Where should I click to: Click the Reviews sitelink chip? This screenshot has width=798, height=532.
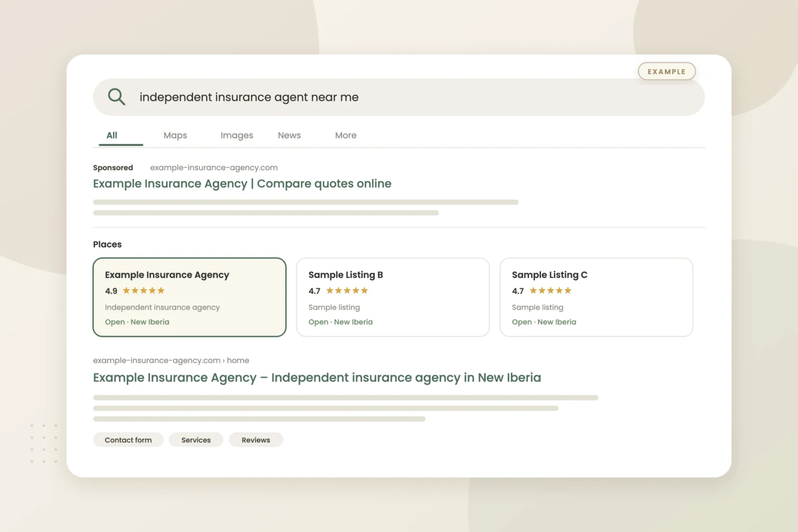point(256,440)
